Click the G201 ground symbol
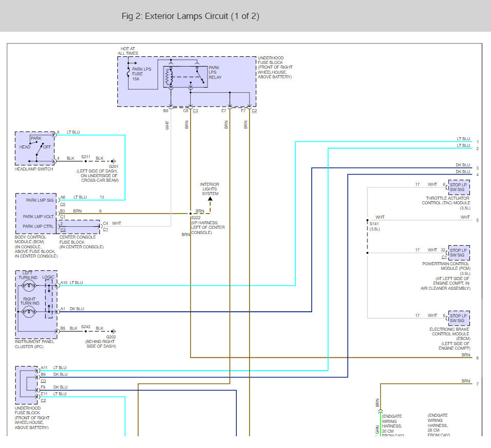 point(112,161)
